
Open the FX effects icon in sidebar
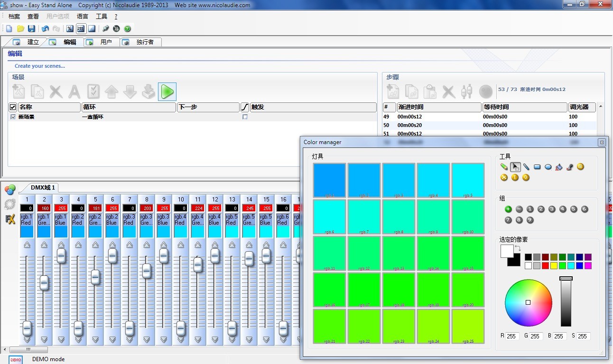(x=10, y=219)
